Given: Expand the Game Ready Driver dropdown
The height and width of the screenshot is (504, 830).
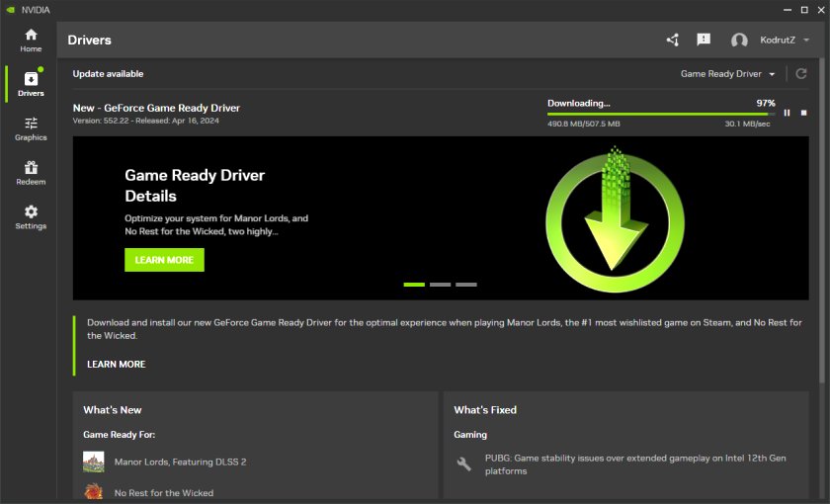Looking at the screenshot, I should (x=728, y=74).
